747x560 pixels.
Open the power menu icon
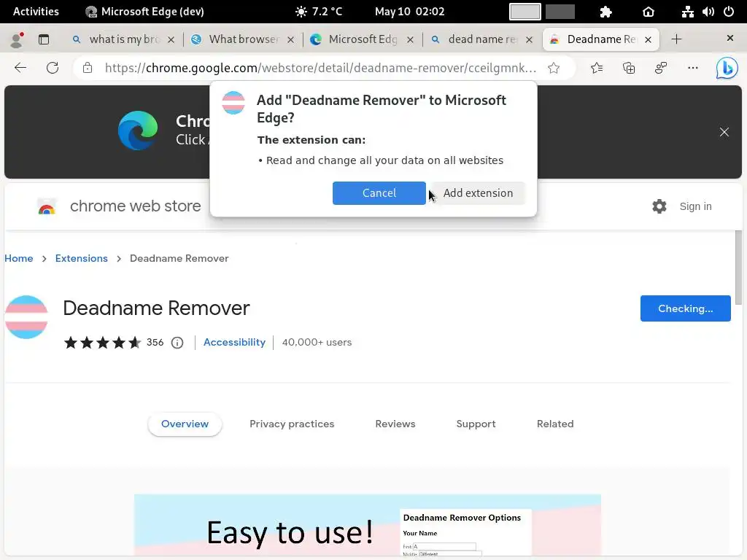729,12
